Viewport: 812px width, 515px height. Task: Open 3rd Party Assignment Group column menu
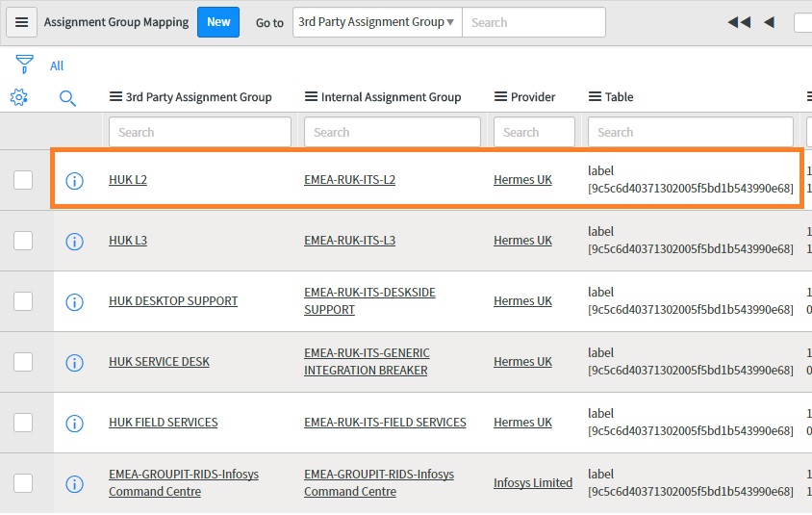click(116, 97)
